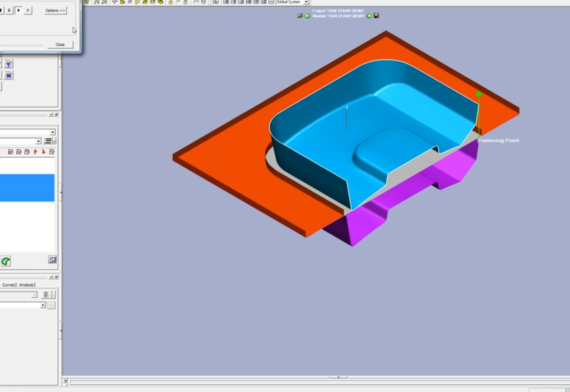Click the small window icon below the list
The width and height of the screenshot is (570, 392).
click(52, 260)
